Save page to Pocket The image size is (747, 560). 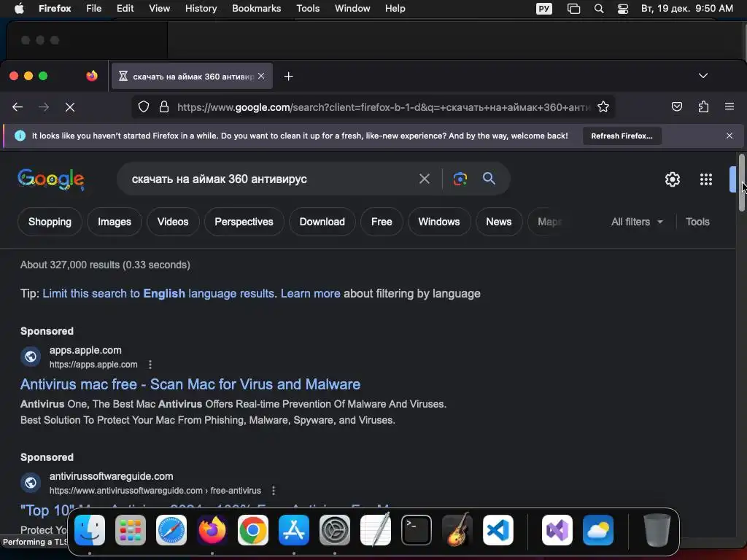click(x=676, y=106)
